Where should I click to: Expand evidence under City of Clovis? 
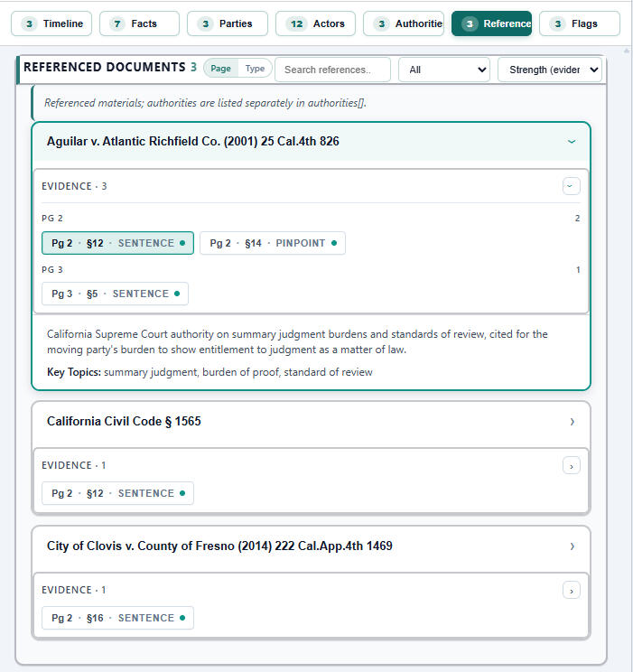571,591
